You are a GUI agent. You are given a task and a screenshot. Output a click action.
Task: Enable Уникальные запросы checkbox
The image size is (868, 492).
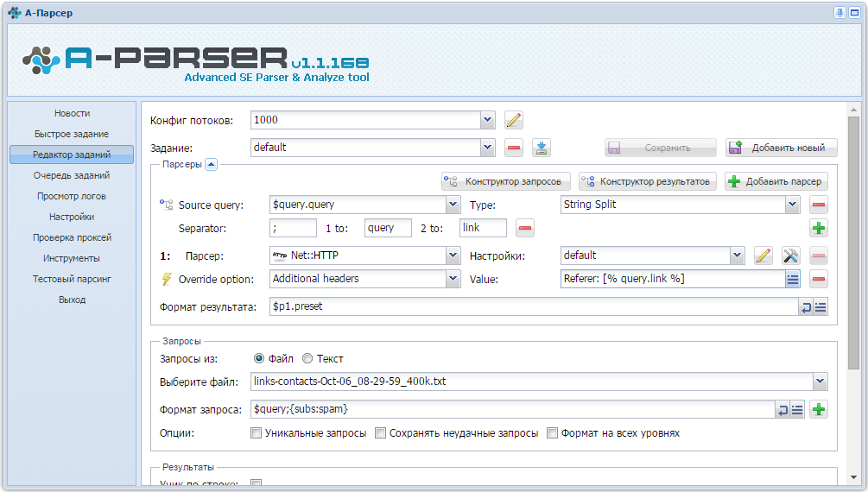pos(256,433)
